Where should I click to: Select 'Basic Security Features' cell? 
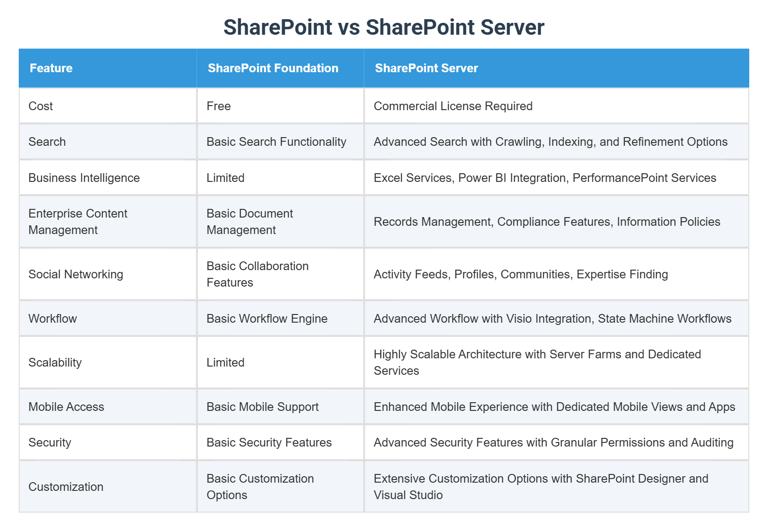click(x=281, y=442)
